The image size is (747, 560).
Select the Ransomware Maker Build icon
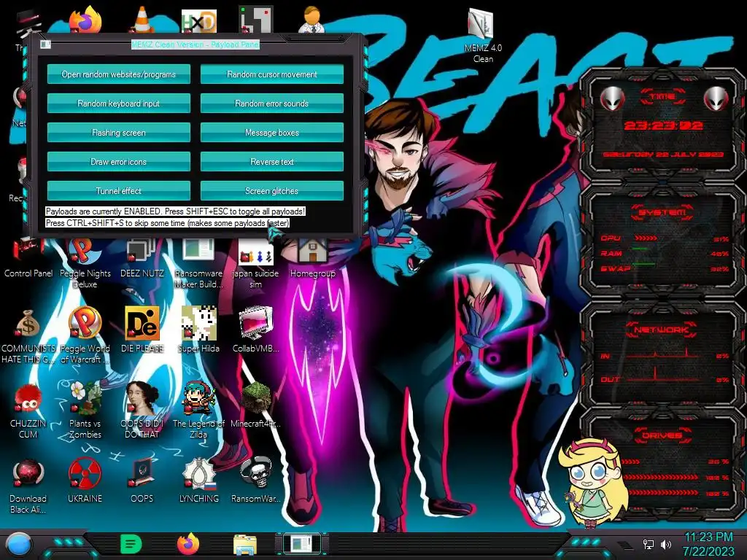(x=198, y=264)
